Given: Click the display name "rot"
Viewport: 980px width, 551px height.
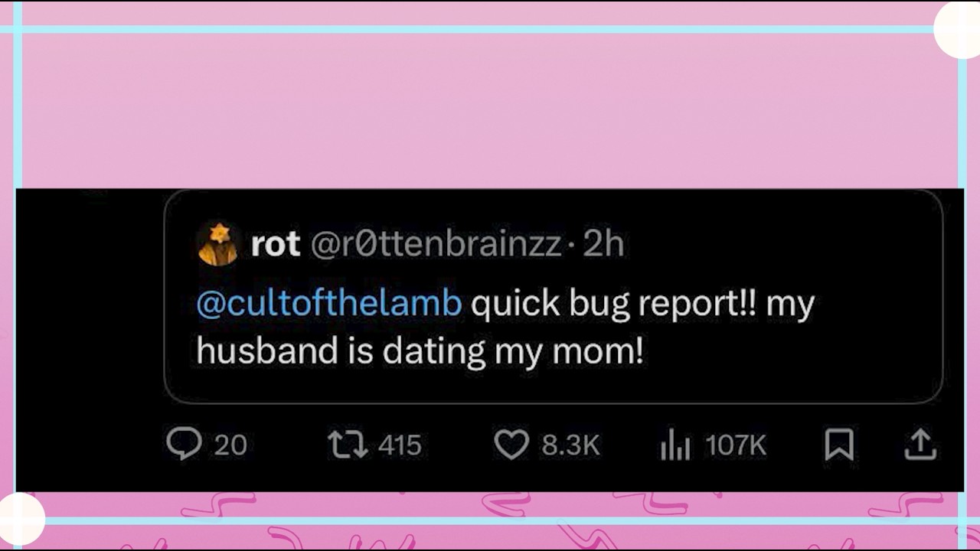Looking at the screenshot, I should point(276,245).
